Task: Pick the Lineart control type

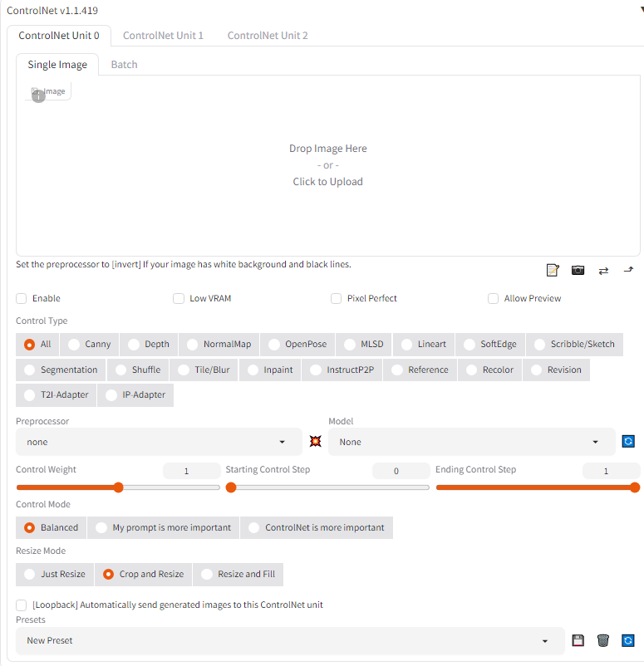Action: (x=424, y=345)
